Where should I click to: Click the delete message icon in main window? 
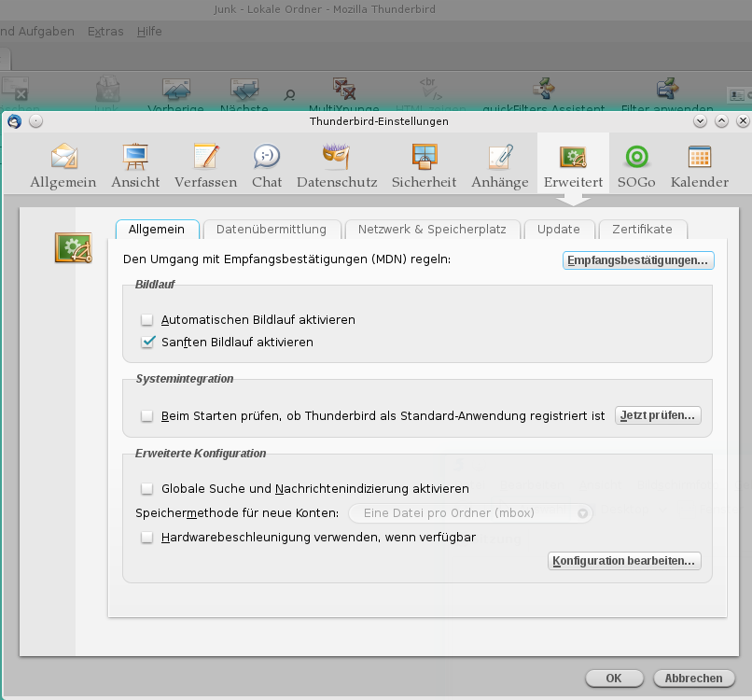pos(15,89)
